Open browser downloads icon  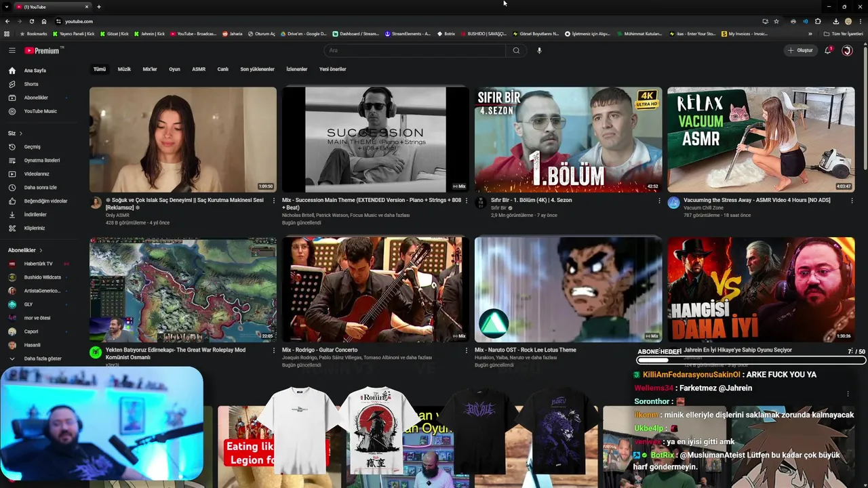point(835,21)
